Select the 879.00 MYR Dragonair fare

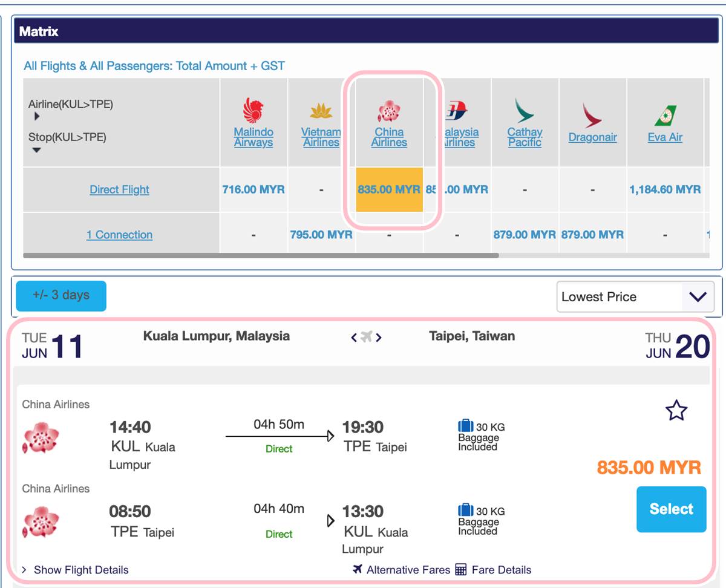(x=592, y=235)
